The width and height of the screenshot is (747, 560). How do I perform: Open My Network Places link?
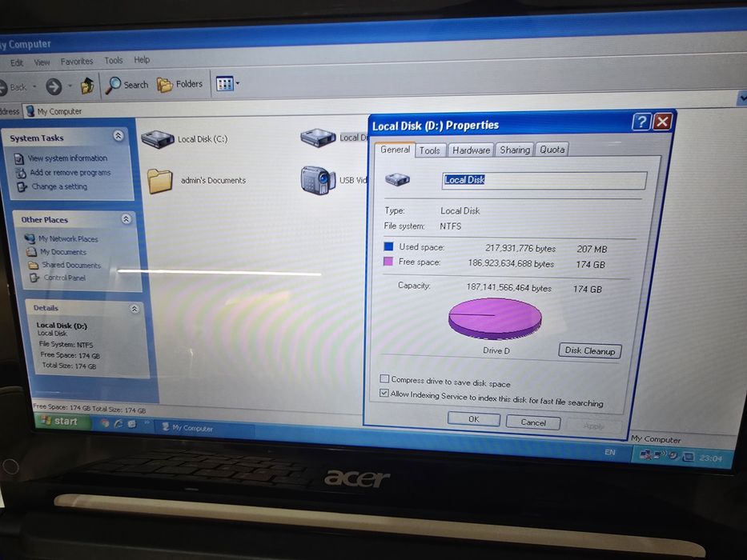68,238
